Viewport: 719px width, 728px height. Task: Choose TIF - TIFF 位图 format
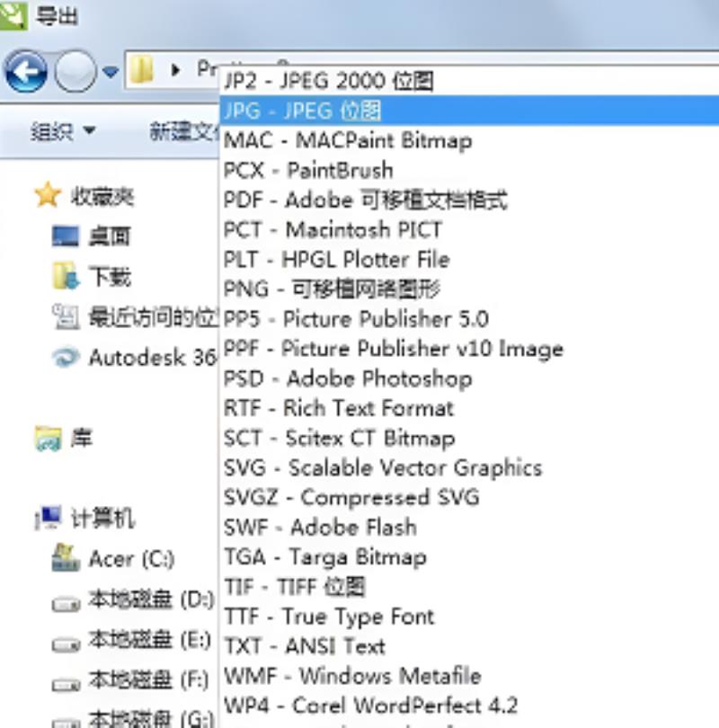point(469,586)
